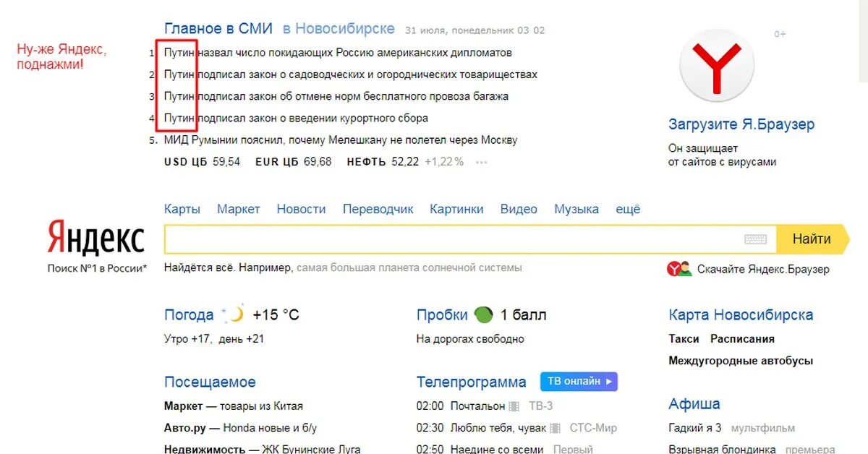Open the Афиша heading

point(694,403)
